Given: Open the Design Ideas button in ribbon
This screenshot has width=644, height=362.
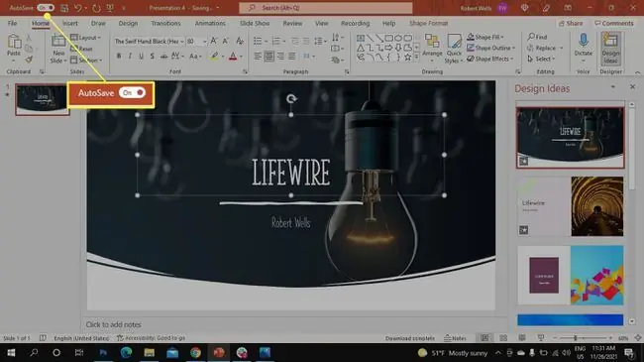Looking at the screenshot, I should point(610,49).
